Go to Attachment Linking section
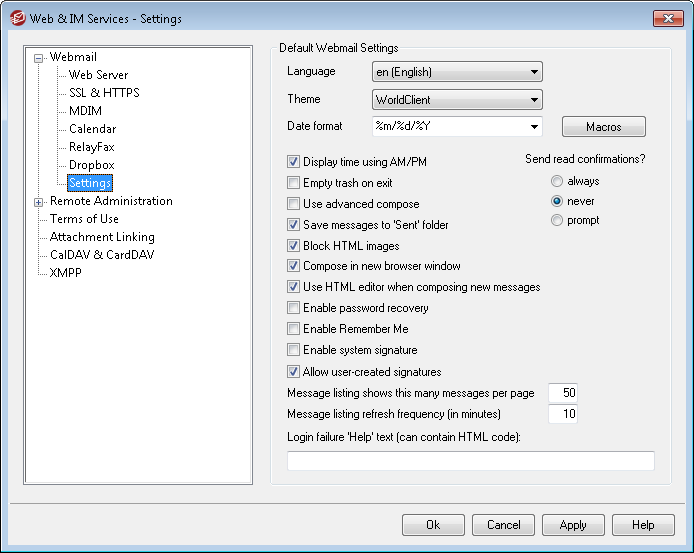This screenshot has height=553, width=694. pos(102,237)
